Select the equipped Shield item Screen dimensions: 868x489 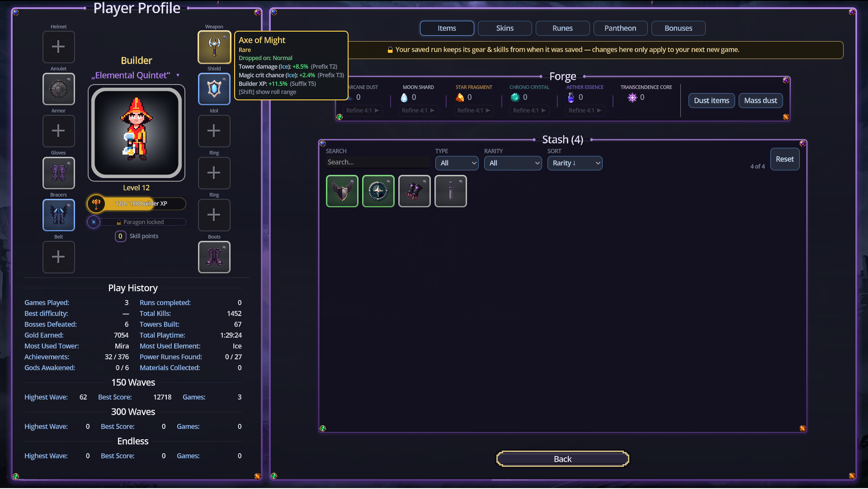tap(214, 89)
